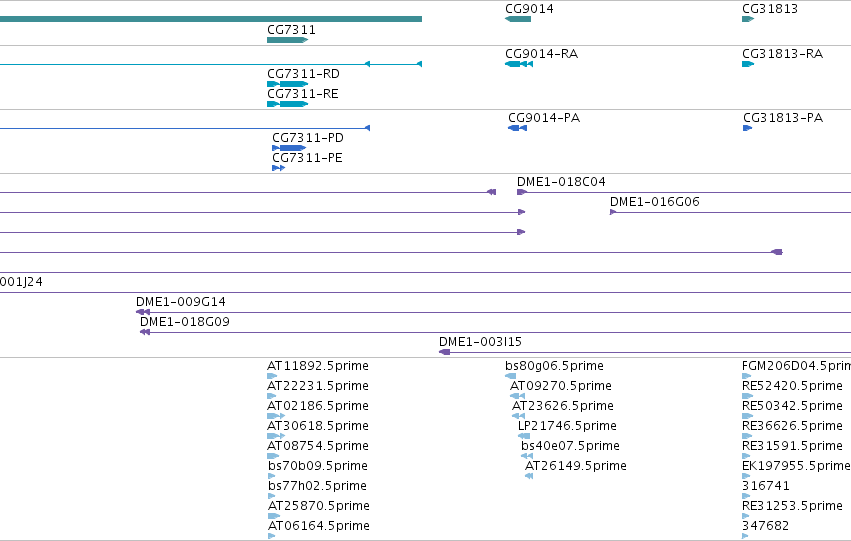The image size is (851, 541).
Task: Select the bs80g06.5prime EST glyph
Action: pyautogui.click(x=511, y=376)
